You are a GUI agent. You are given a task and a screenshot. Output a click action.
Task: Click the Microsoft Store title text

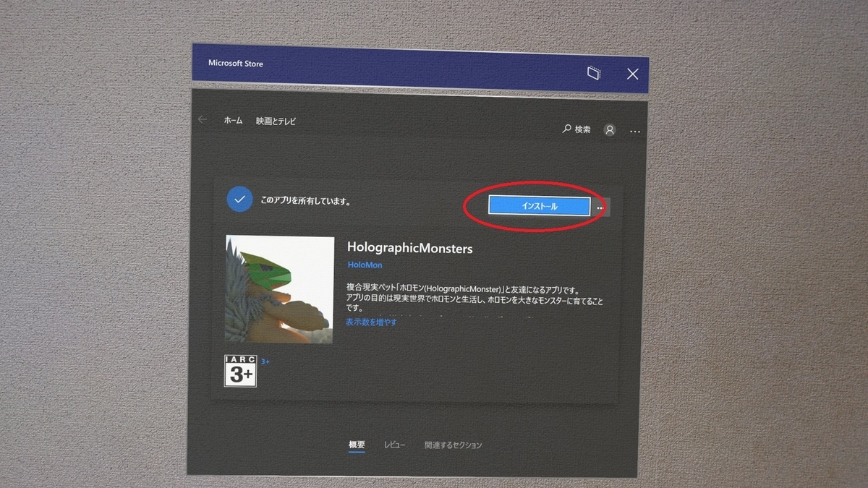pos(236,64)
